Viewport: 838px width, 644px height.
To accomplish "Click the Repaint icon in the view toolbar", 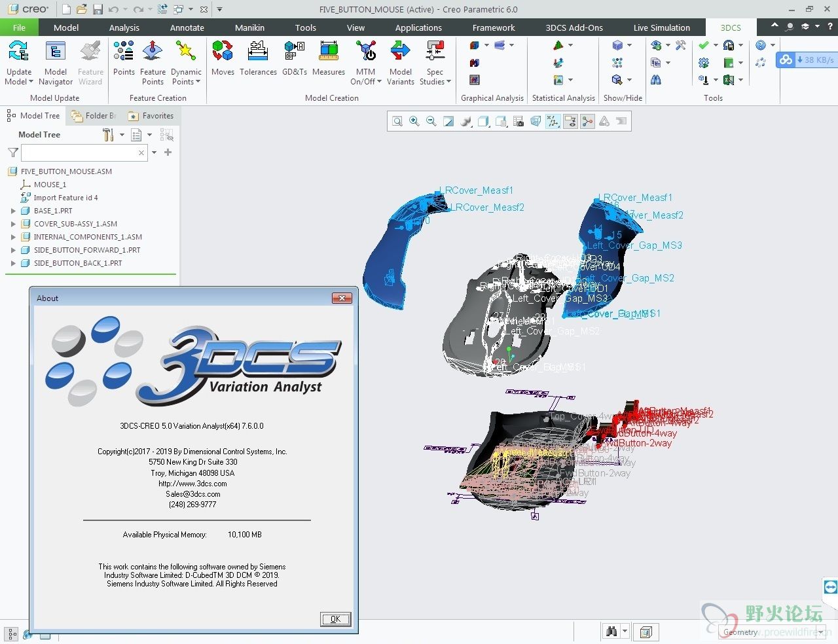I will point(448,121).
